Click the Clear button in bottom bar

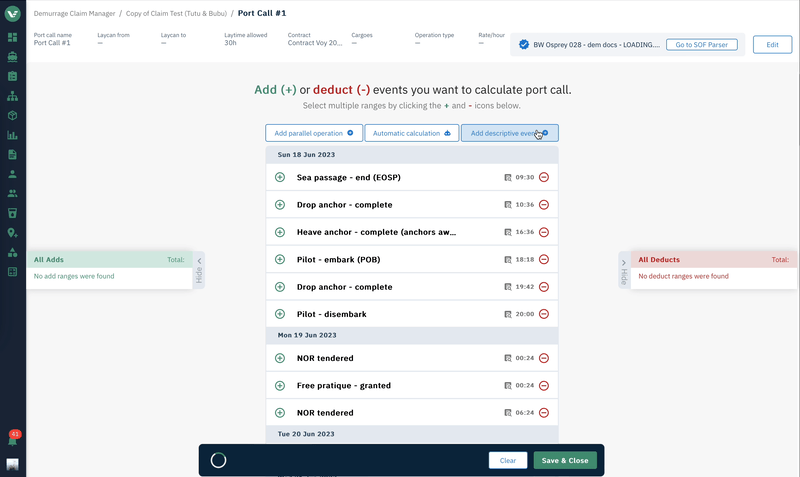pyautogui.click(x=508, y=460)
